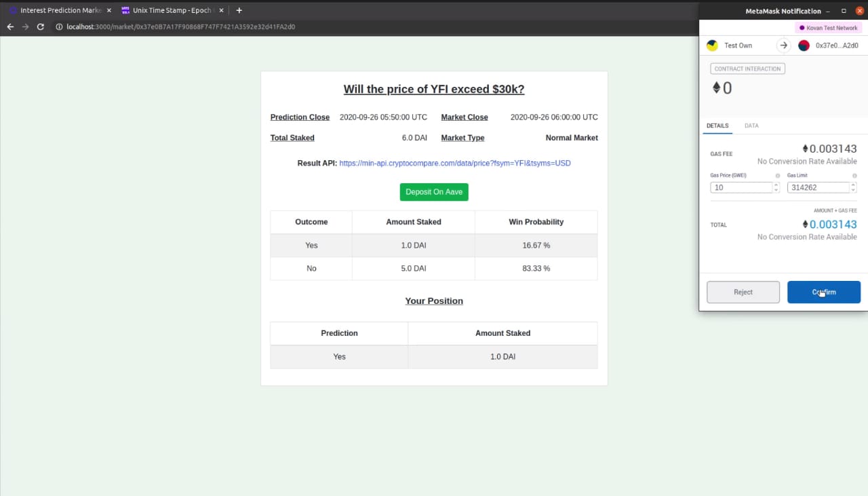
Task: Click the Total Staked label
Action: 292,138
